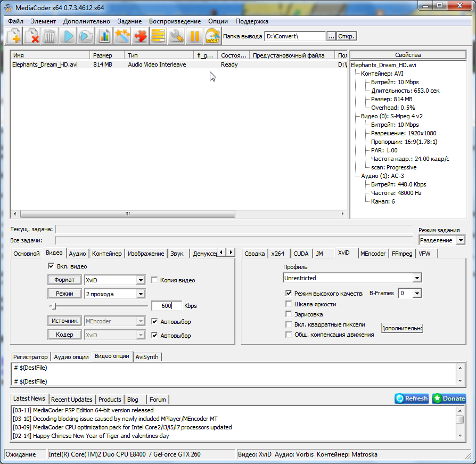Image resolution: width=476 pixels, height=464 pixels.
Task: Click the Refresh news button
Action: (x=412, y=398)
